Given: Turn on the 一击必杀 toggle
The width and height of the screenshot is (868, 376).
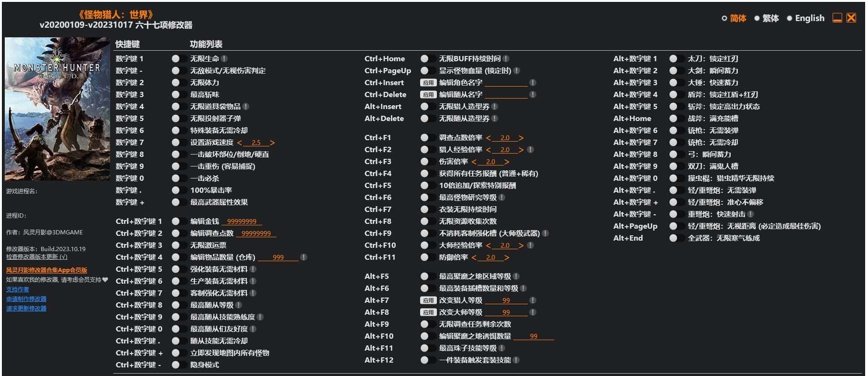Looking at the screenshot, I should (179, 178).
